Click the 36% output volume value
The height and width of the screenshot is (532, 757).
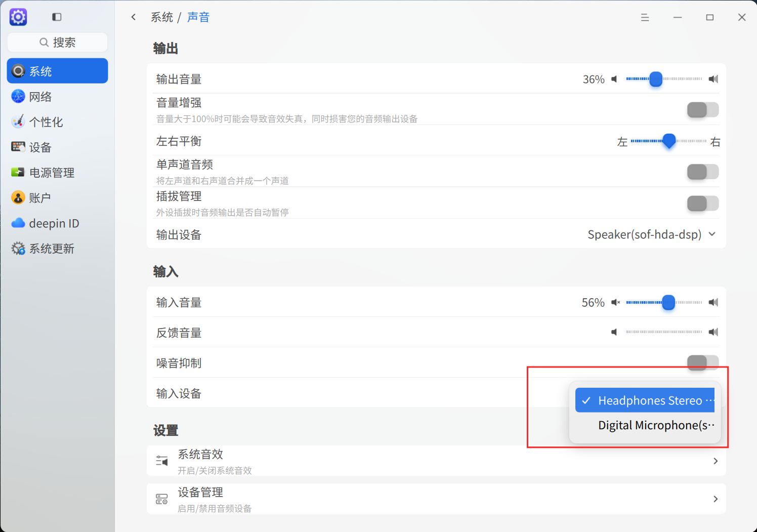tap(594, 79)
